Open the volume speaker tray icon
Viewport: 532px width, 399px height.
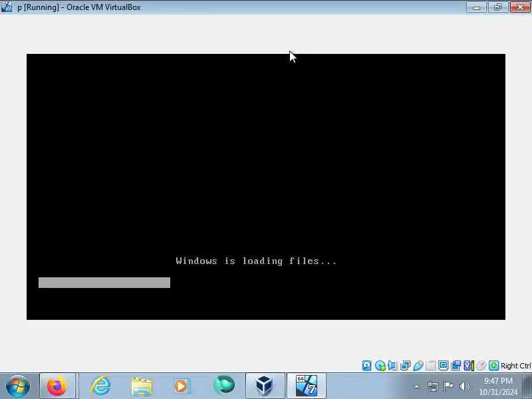coord(464,386)
